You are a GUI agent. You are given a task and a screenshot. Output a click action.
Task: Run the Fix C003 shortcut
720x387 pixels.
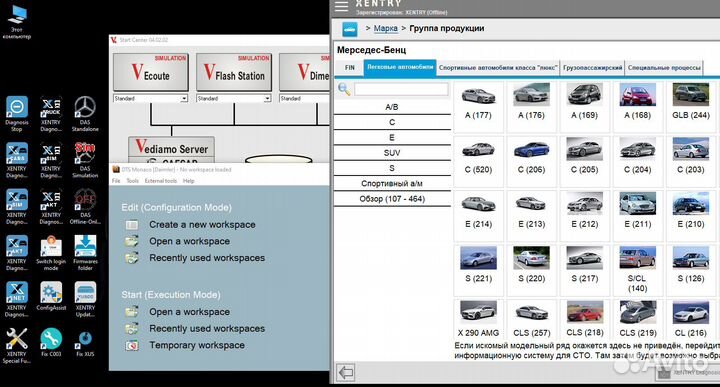[51, 342]
